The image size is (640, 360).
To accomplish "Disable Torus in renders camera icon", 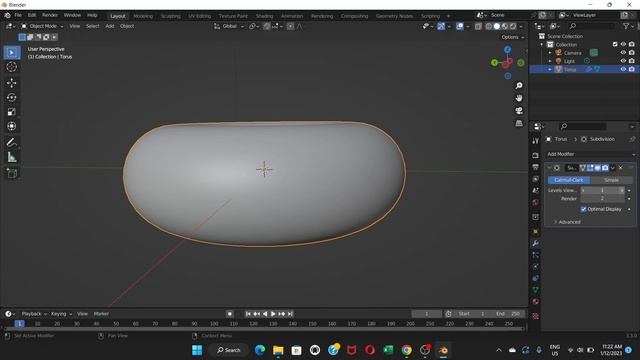I will click(x=632, y=69).
